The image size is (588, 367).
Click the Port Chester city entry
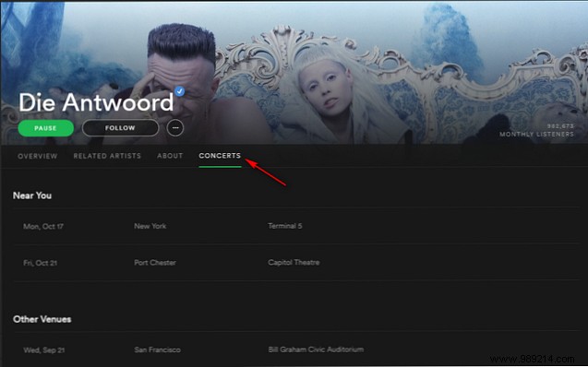pos(155,263)
